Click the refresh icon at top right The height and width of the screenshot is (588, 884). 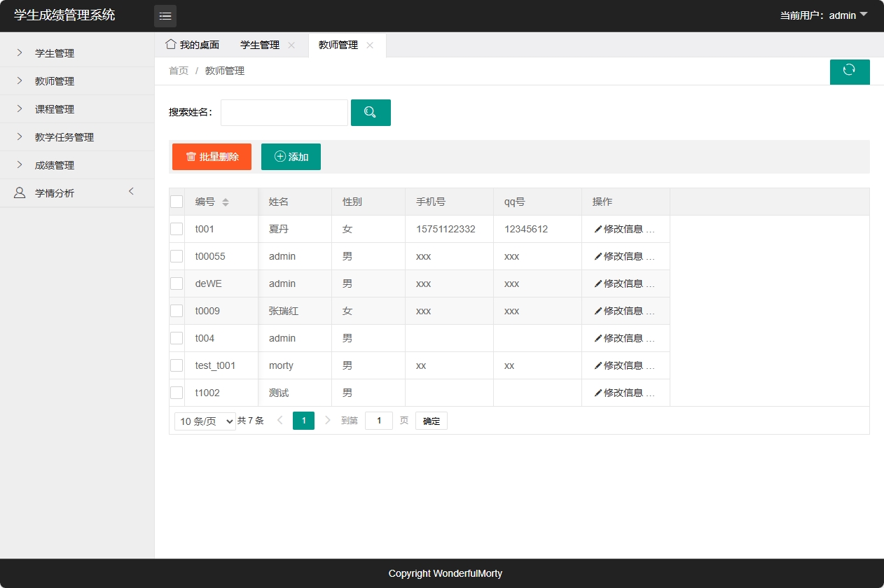point(849,71)
